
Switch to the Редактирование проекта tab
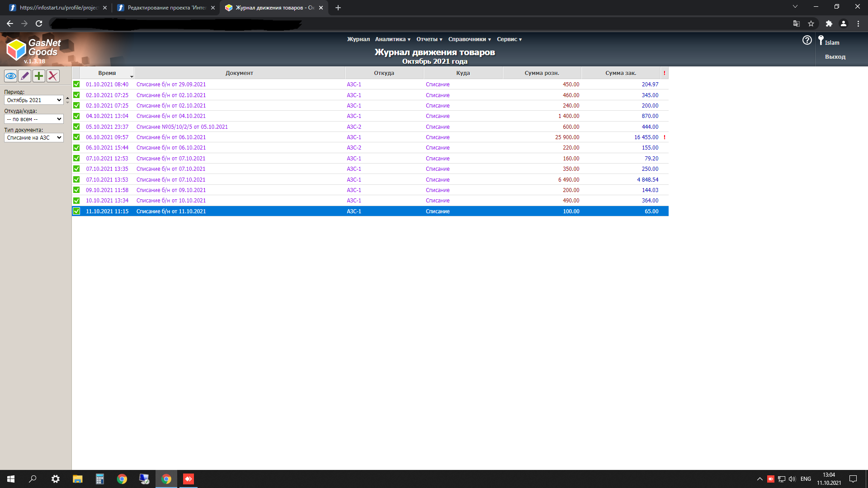click(165, 8)
